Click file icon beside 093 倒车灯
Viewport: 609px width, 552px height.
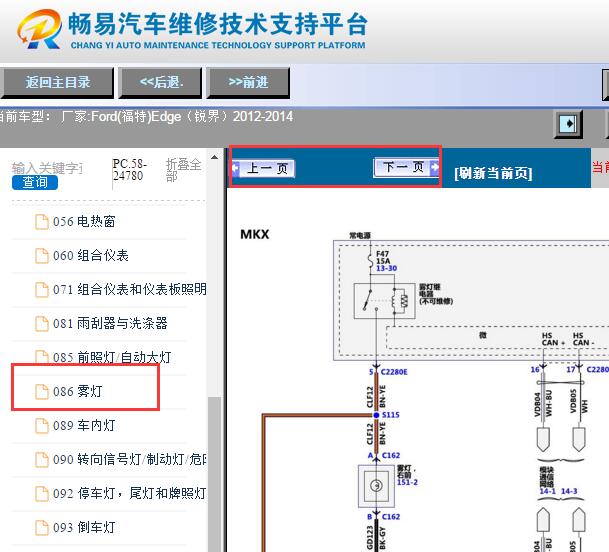[x=42, y=528]
